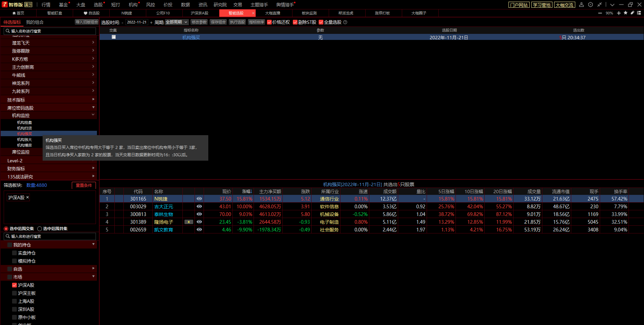Toggle 全量选股 checkbox
The height and width of the screenshot is (325, 644).
(x=321, y=22)
